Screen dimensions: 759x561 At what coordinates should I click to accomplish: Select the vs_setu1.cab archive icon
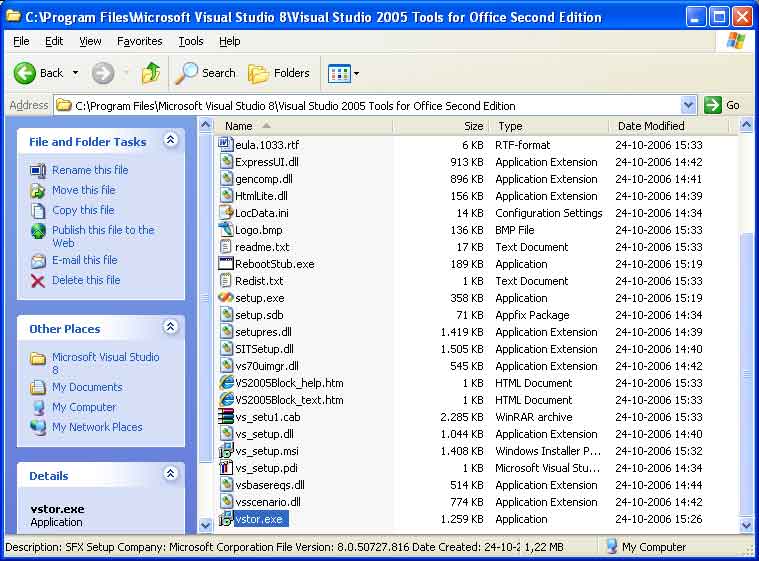click(226, 416)
